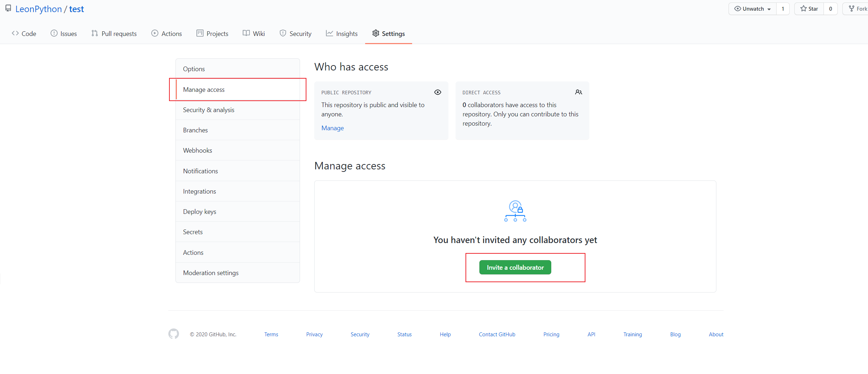Click the Actions play icon in top nav
The height and width of the screenshot is (374, 868).
pyautogui.click(x=155, y=33)
